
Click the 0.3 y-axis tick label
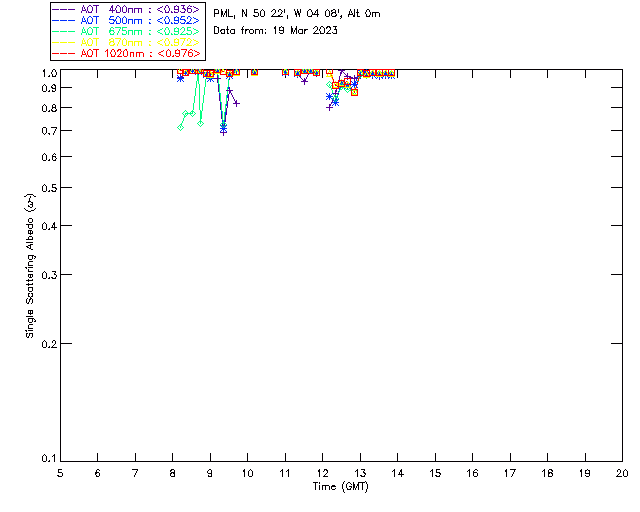point(49,275)
